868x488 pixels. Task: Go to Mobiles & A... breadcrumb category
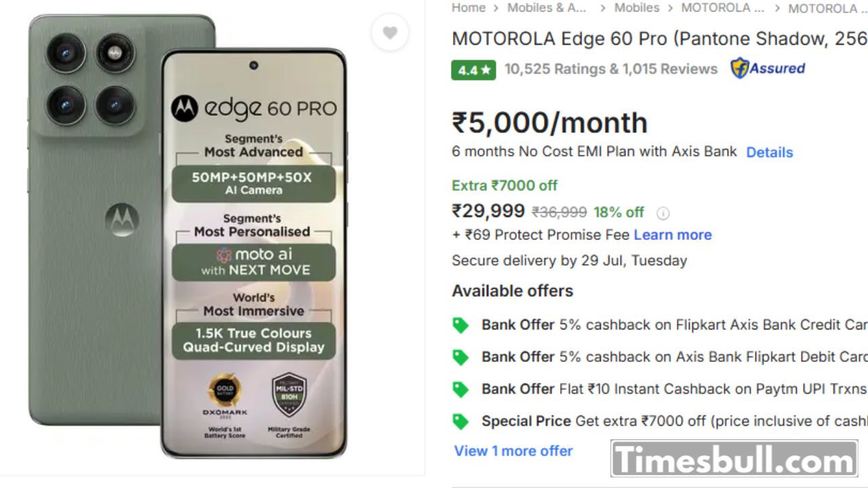[x=547, y=8]
